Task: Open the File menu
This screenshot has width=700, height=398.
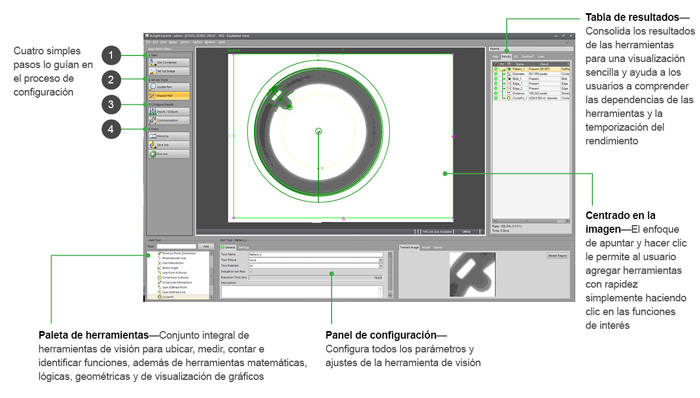Action: [149, 42]
